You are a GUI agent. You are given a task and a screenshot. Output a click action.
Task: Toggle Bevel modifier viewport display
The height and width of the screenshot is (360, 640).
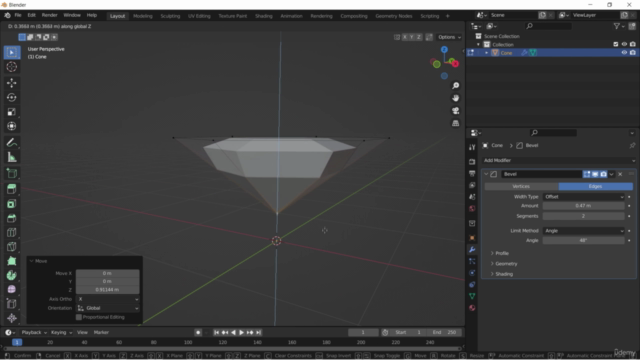[595, 174]
